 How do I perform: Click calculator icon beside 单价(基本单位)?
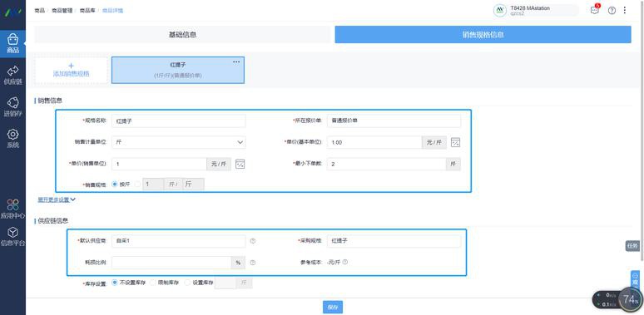(455, 142)
